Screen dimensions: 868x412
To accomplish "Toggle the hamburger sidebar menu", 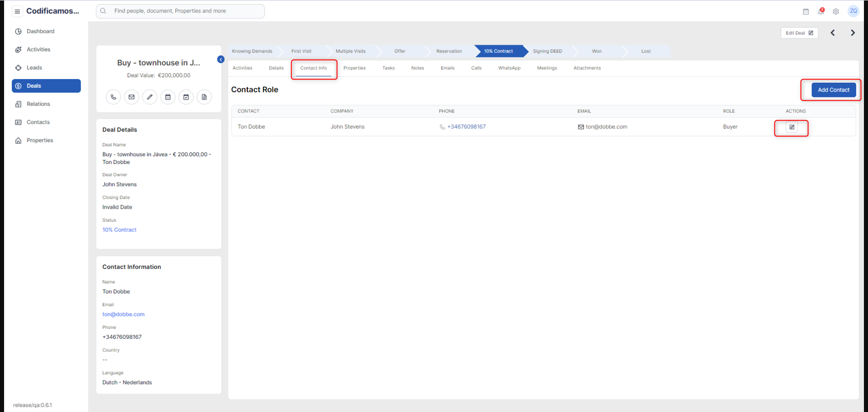I will point(17,11).
